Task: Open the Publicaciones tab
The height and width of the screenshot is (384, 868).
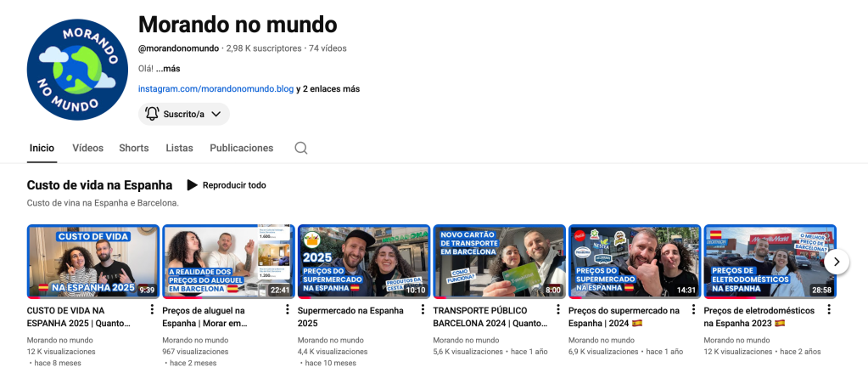Action: click(242, 148)
